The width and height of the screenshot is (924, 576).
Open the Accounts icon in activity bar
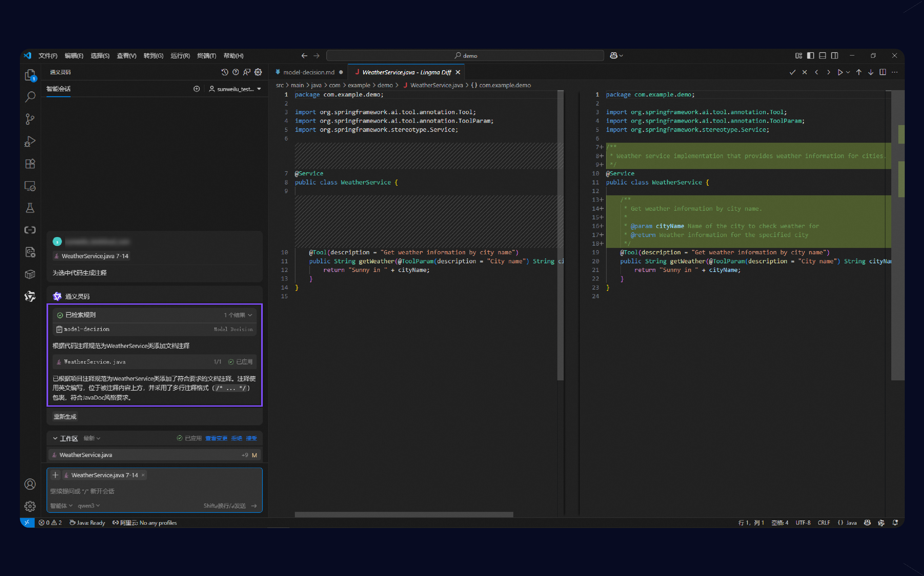coord(30,484)
